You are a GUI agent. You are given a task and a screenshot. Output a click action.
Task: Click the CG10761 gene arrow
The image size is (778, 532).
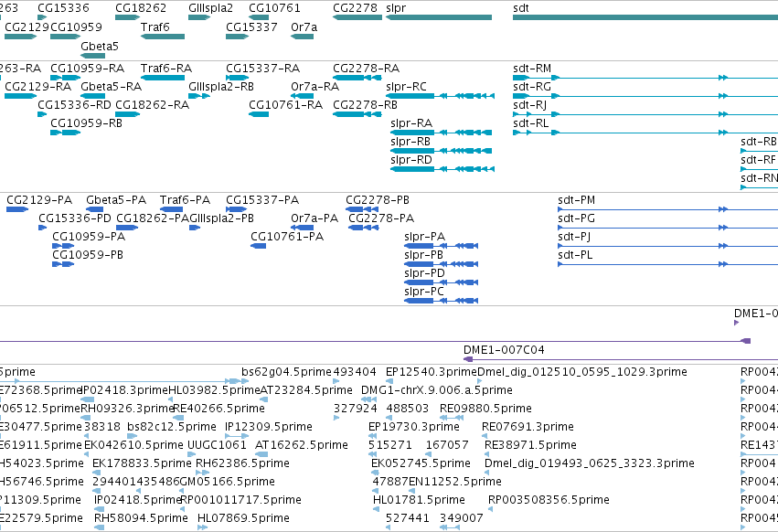pyautogui.click(x=259, y=17)
